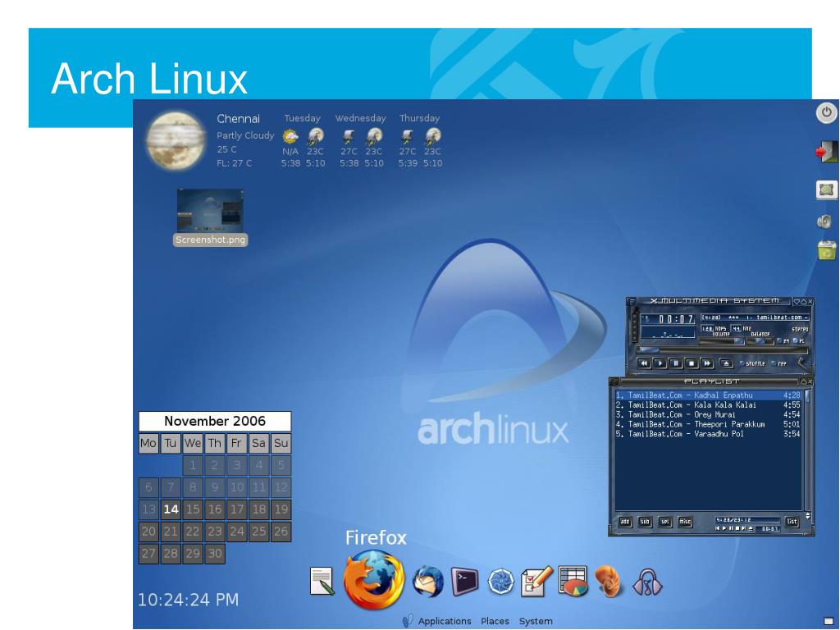Image resolution: width=840 pixels, height=630 pixels.
Task: Skip to the next track in XMMS
Action: coord(707,363)
